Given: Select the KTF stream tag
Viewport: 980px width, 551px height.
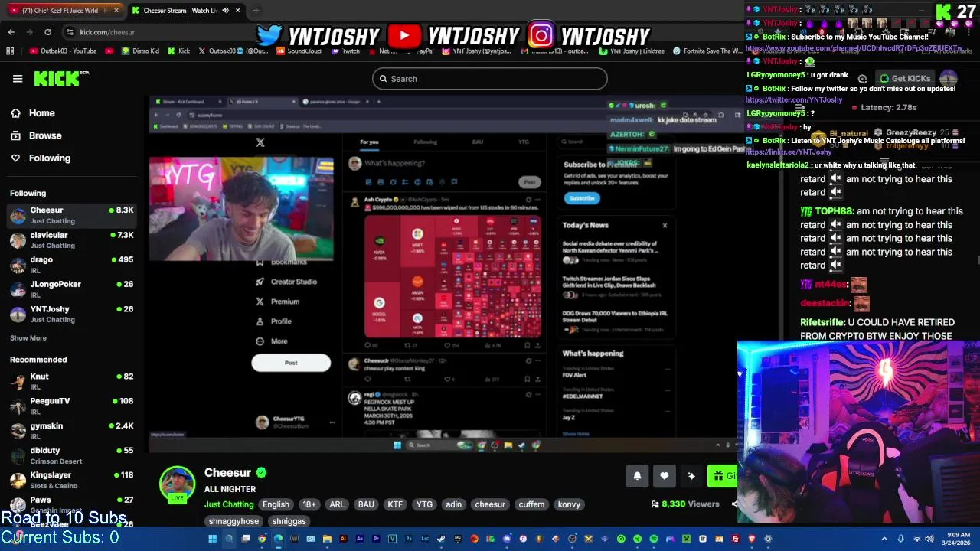Looking at the screenshot, I should click(x=395, y=504).
